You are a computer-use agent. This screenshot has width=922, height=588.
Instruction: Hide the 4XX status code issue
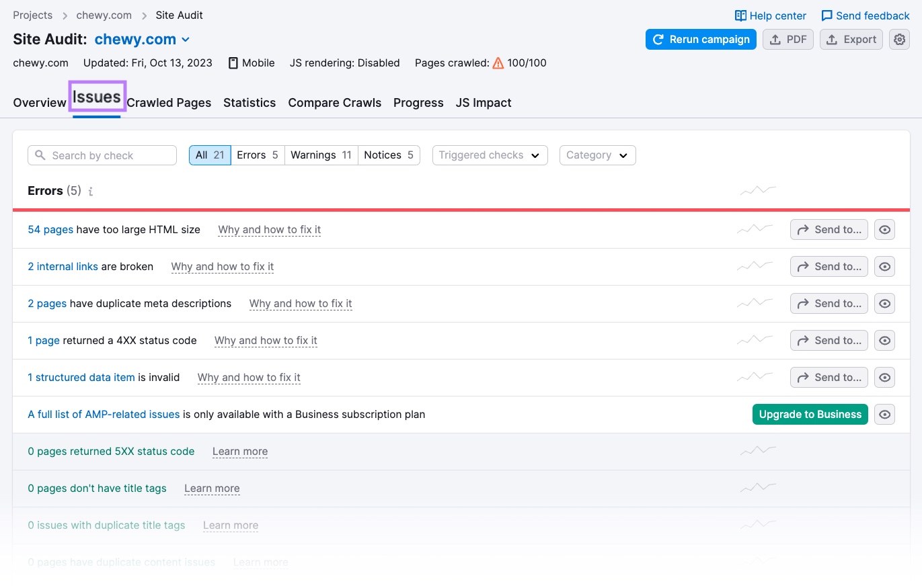884,341
